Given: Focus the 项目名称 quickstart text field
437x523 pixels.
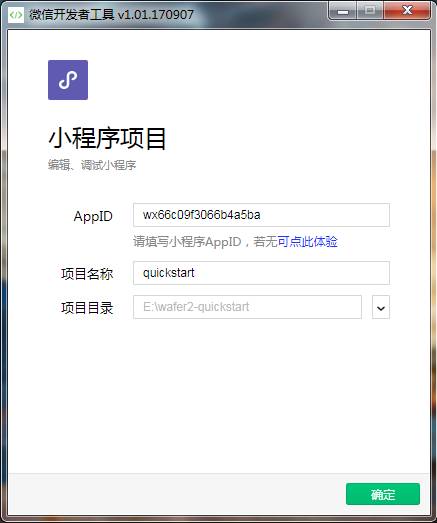Looking at the screenshot, I should 261,273.
